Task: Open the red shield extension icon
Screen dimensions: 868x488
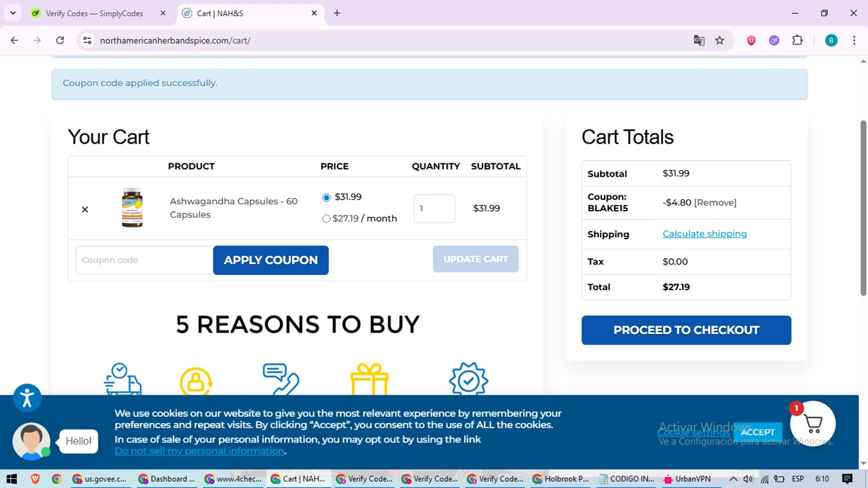Action: tap(751, 41)
